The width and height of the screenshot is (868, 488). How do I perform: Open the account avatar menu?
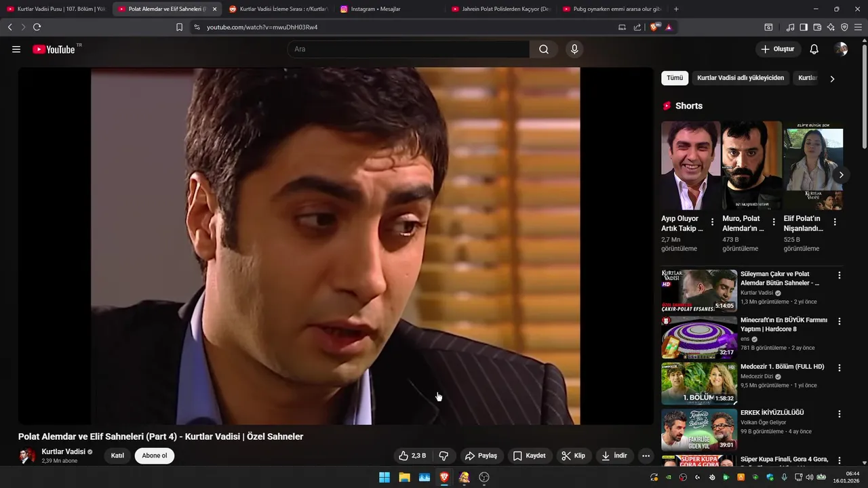point(841,49)
